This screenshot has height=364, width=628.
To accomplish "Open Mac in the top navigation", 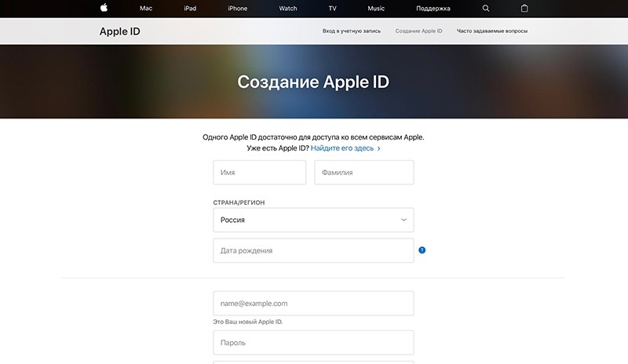I will click(146, 9).
